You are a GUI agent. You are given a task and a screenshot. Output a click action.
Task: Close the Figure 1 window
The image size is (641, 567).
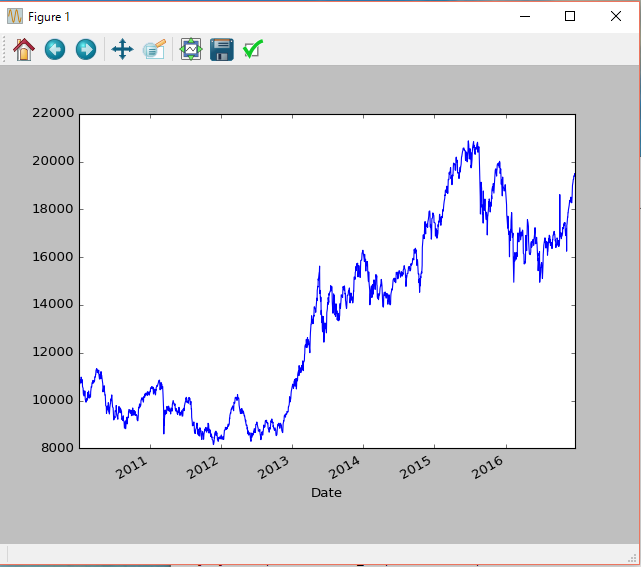click(616, 16)
